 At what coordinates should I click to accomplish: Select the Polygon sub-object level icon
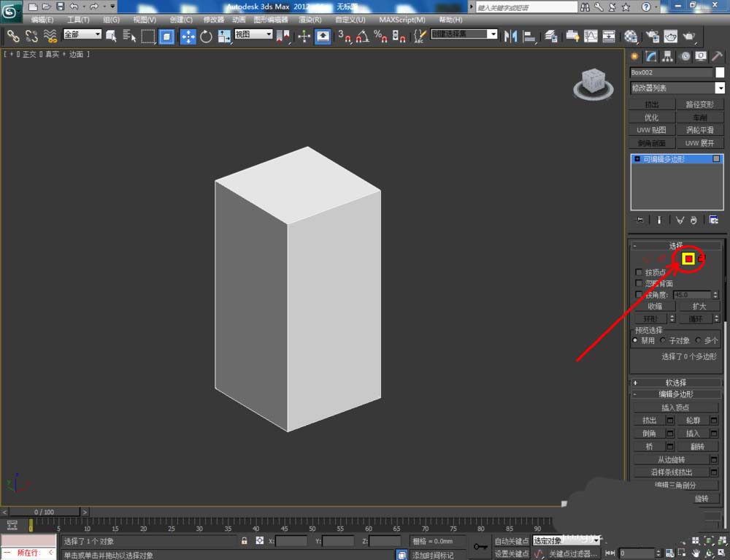click(x=688, y=258)
